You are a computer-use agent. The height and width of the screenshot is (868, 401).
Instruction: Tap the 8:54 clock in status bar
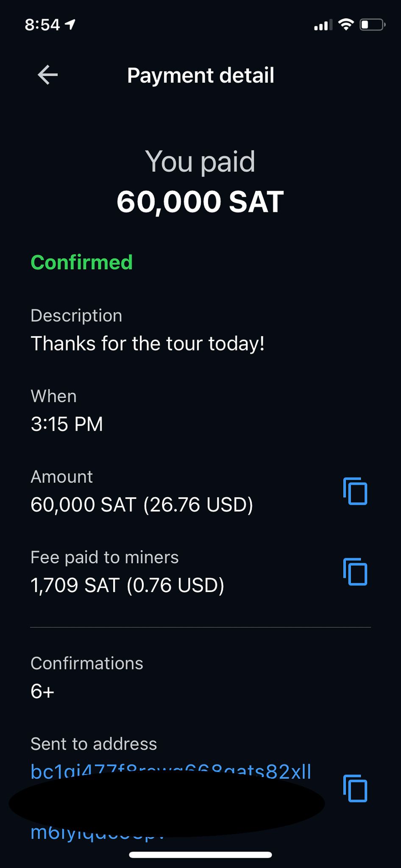(42, 25)
